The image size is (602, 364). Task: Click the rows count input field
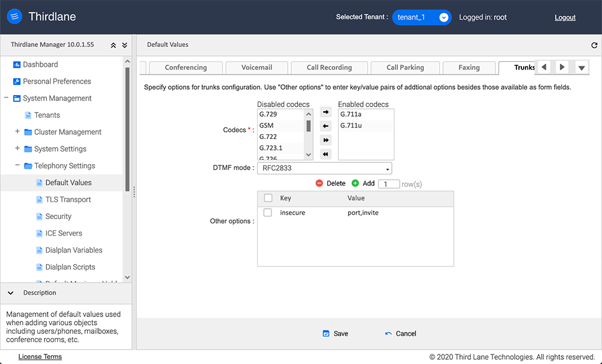(x=388, y=184)
